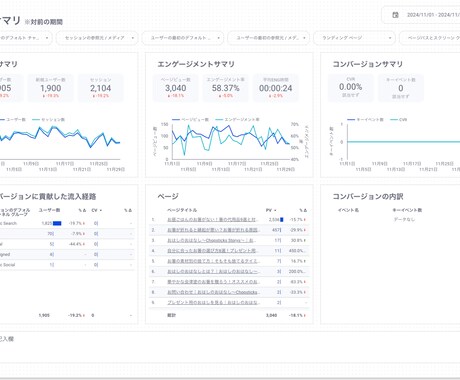Click the Social channel row in traffic table
Viewport: 460px width, 380px height.
[x=67, y=265]
